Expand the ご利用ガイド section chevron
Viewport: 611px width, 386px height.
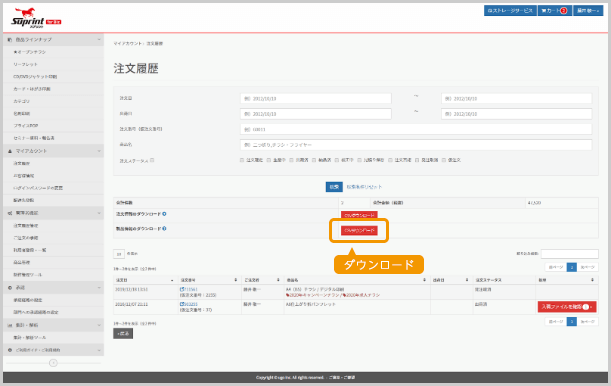click(x=99, y=350)
